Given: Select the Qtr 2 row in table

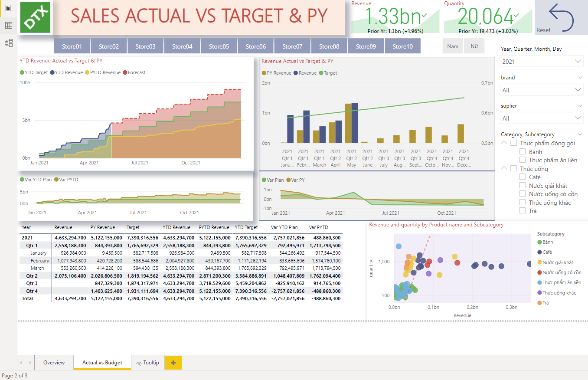Looking at the screenshot, I should [x=32, y=276].
